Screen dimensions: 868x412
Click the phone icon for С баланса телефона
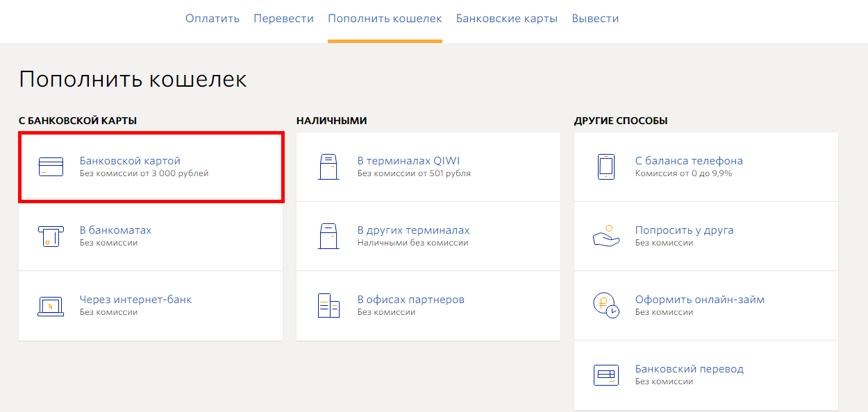click(606, 167)
